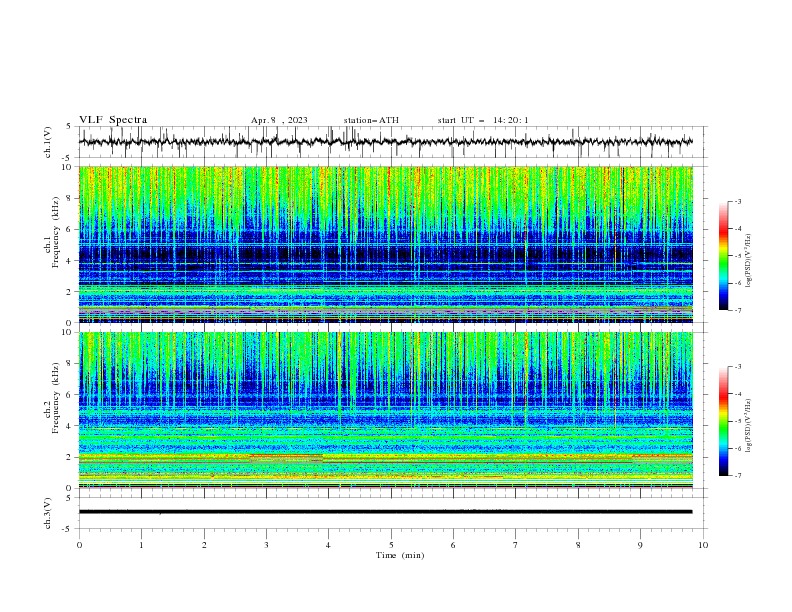Click the lower color bar "-5" label

[x=738, y=421]
